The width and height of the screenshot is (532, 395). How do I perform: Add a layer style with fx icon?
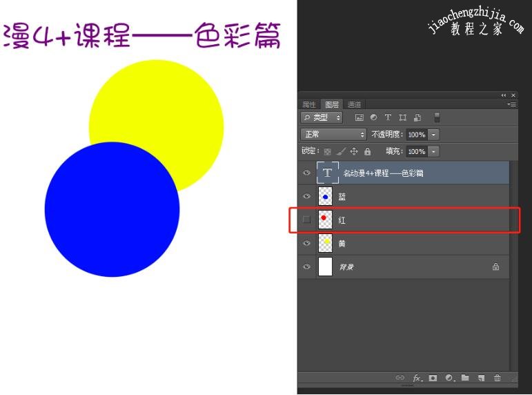[x=417, y=378]
